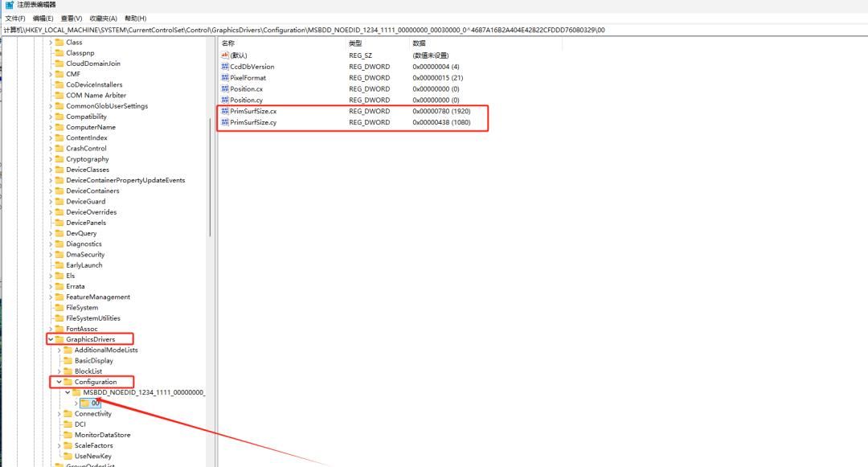This screenshot has height=467, width=868.
Task: Collapse the Configuration node
Action: coord(59,382)
